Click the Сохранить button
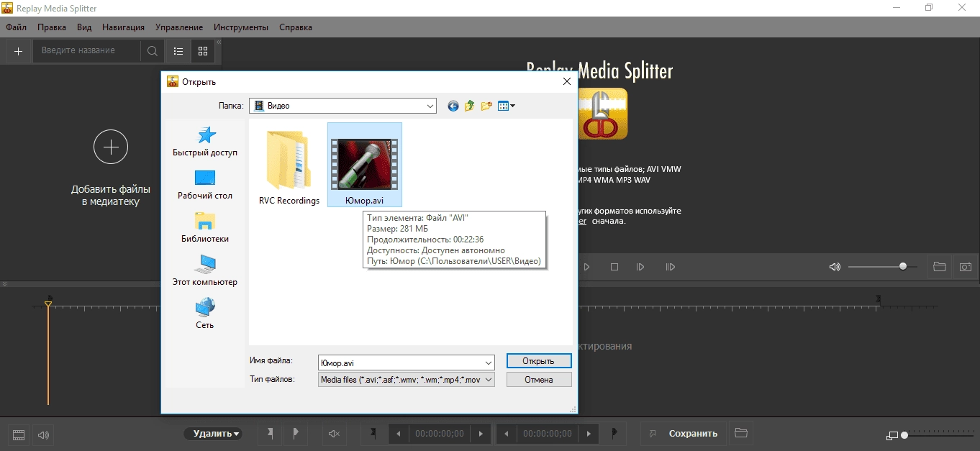The height and width of the screenshot is (451, 980). coord(684,434)
